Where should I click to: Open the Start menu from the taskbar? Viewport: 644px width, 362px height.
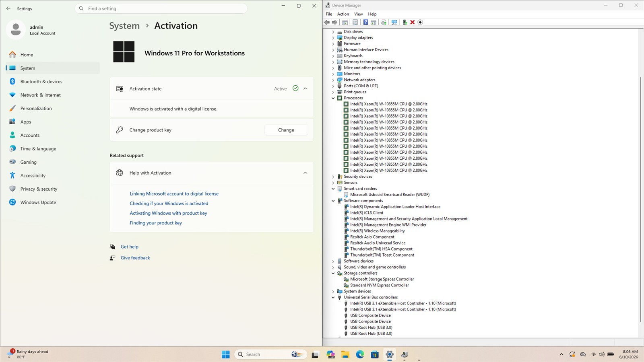(x=226, y=354)
